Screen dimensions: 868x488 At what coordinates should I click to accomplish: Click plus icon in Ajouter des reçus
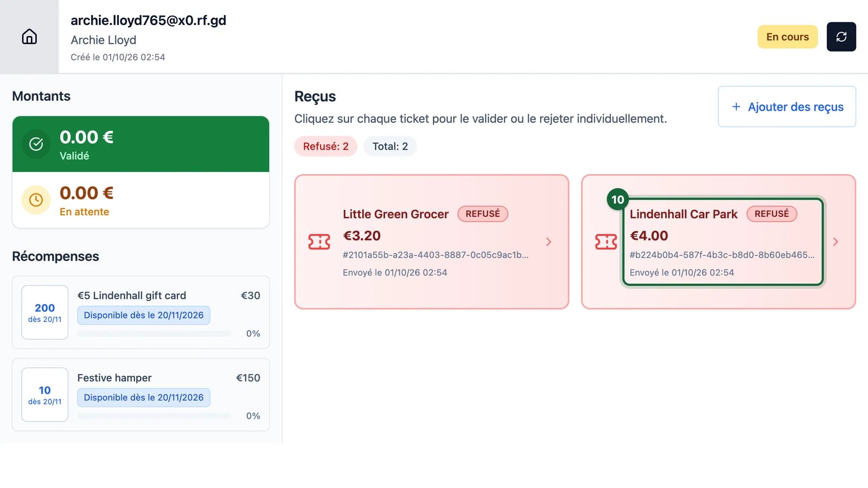coord(736,107)
